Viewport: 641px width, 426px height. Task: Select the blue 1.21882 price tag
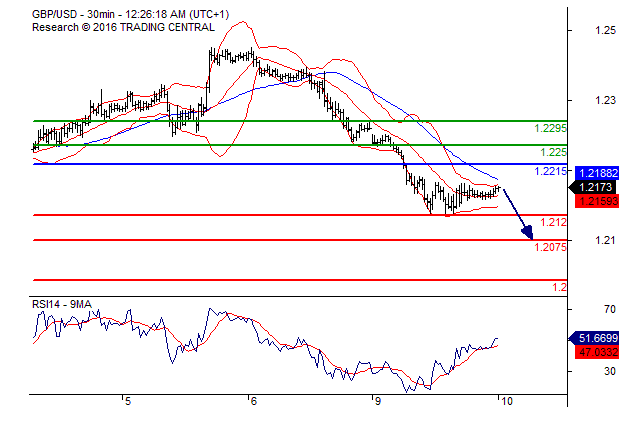tap(597, 173)
